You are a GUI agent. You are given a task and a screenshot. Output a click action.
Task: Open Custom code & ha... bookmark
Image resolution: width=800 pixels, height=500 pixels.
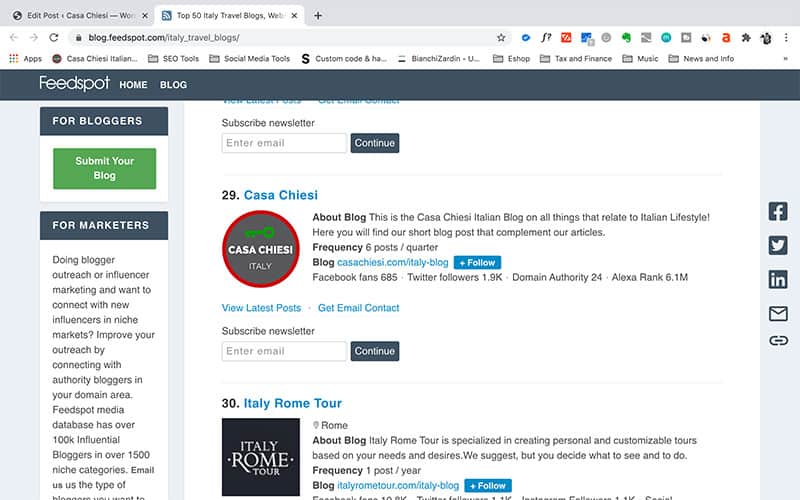(344, 59)
